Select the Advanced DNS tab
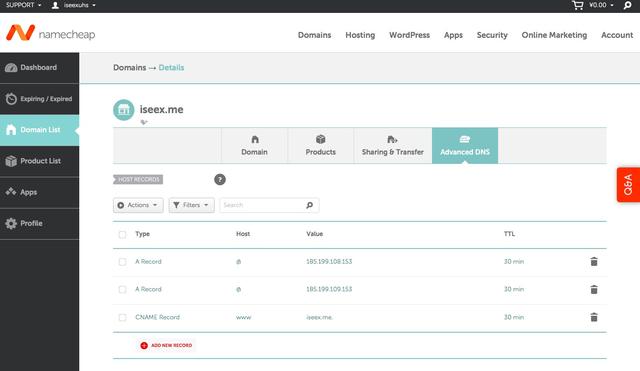640x371 pixels. pos(465,146)
